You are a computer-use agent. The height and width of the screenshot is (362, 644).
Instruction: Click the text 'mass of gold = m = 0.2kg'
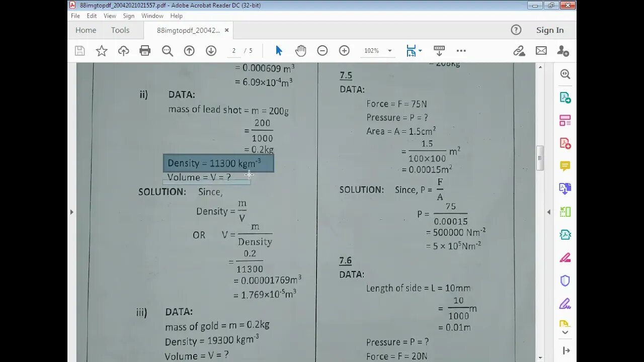click(x=217, y=326)
